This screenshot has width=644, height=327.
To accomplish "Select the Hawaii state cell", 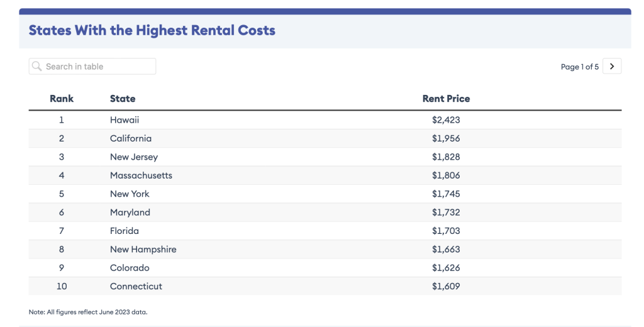I will click(125, 120).
